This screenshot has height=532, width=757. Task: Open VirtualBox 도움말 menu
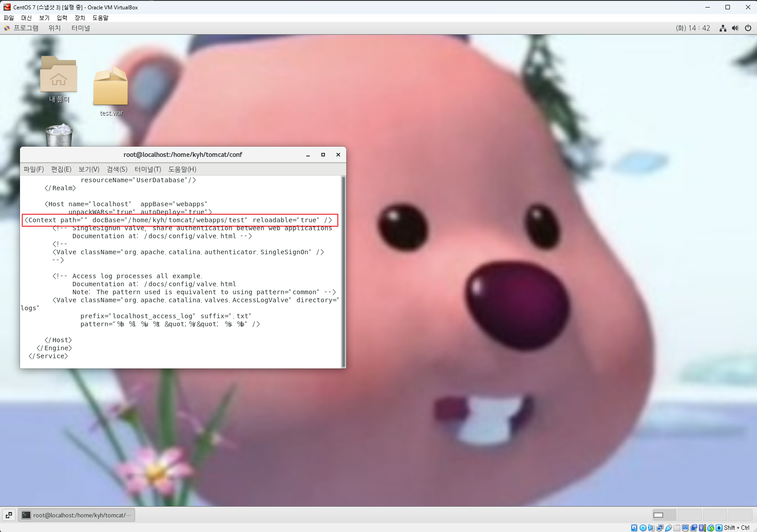point(100,18)
